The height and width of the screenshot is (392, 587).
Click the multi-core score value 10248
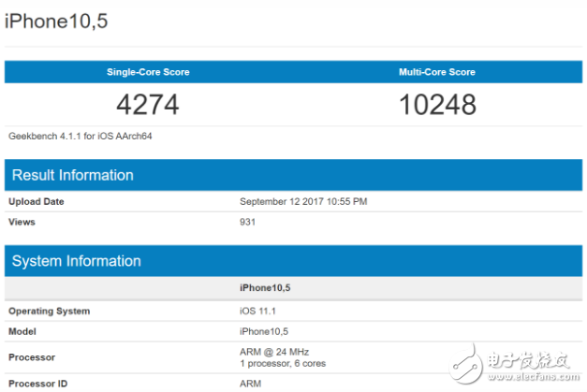click(436, 104)
